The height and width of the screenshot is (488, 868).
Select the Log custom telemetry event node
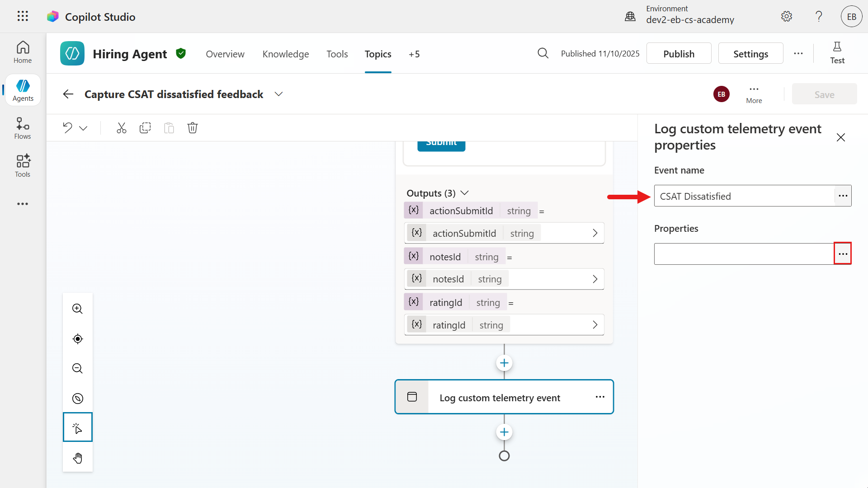pyautogui.click(x=504, y=397)
